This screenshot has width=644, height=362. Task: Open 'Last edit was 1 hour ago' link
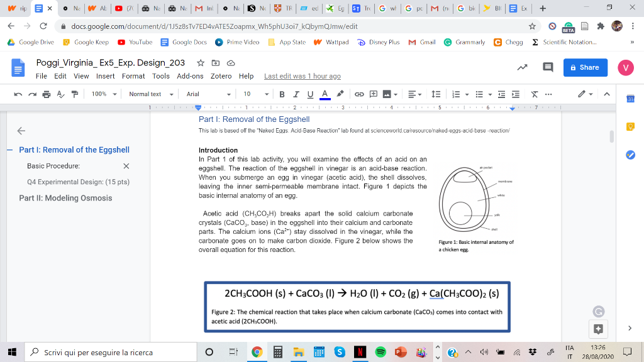point(302,76)
